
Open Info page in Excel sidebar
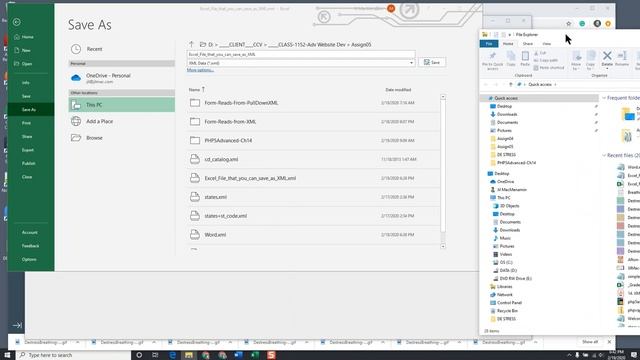(26, 82)
